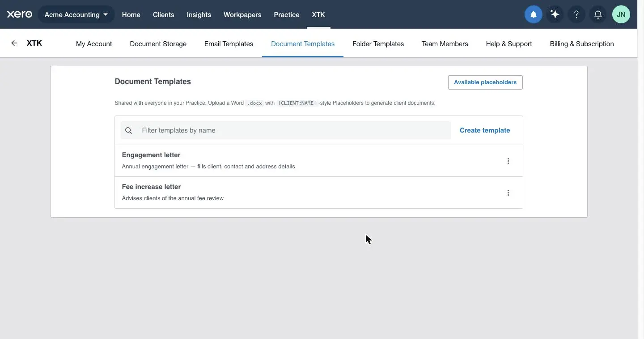
Task: Click the Xero logo
Action: [x=20, y=14]
